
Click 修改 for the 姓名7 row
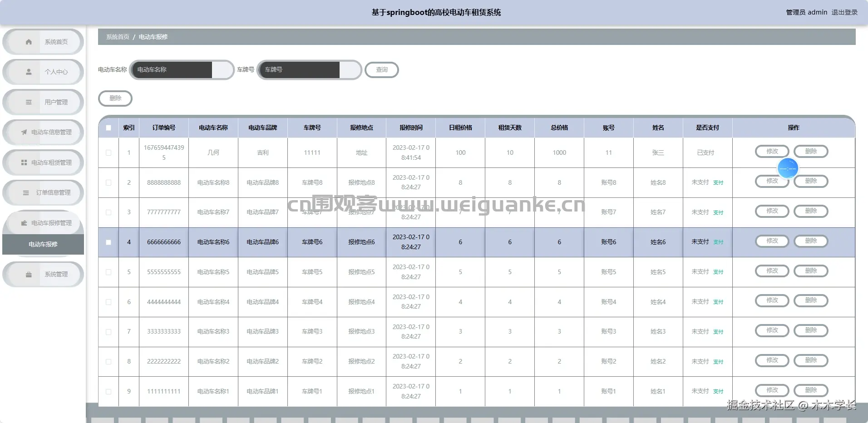[772, 211]
